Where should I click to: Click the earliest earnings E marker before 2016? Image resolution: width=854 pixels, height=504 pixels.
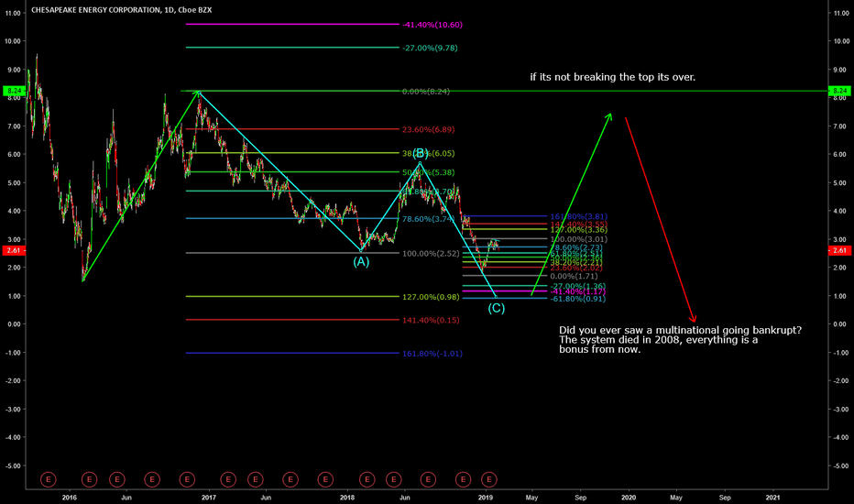(49, 479)
